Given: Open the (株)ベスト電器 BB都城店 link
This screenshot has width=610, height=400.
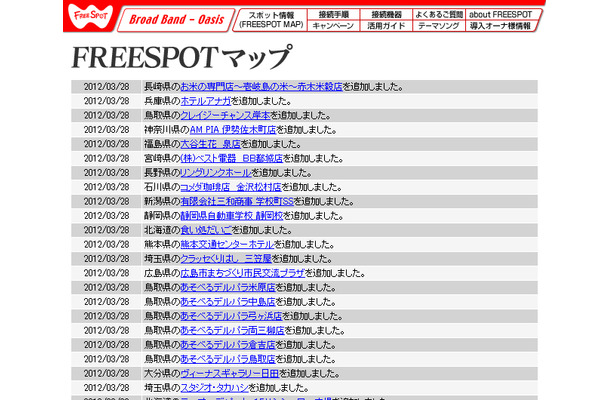Looking at the screenshot, I should pos(231,158).
